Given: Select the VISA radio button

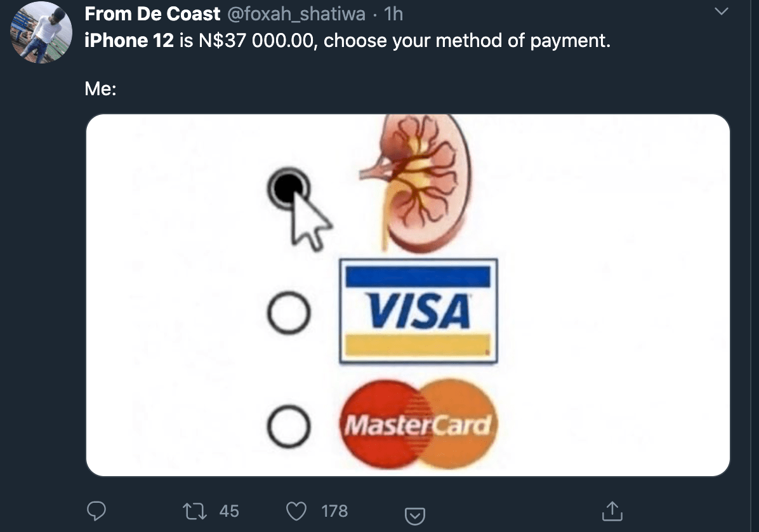Looking at the screenshot, I should click(x=289, y=313).
